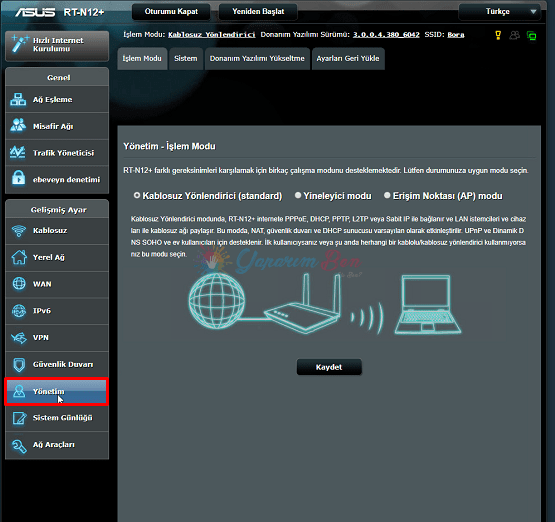Image resolution: width=555 pixels, height=522 pixels.
Task: Click the RT-N12+ model name text
Action: coord(84,12)
